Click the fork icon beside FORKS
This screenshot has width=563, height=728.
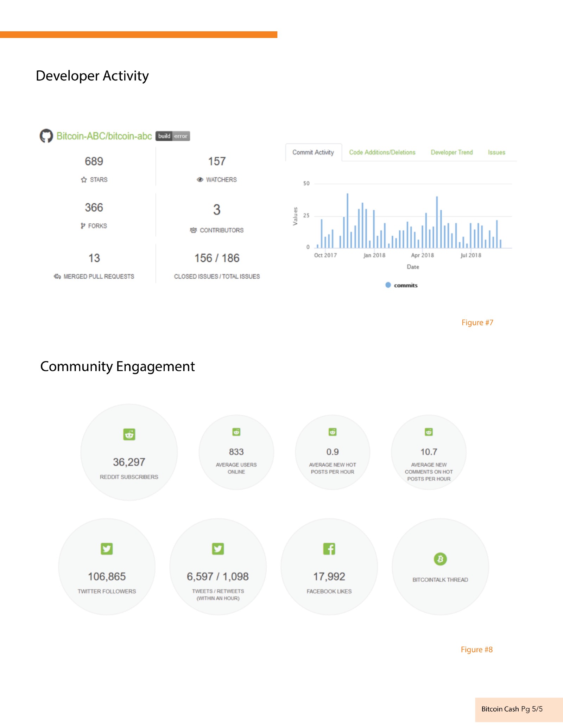pyautogui.click(x=83, y=226)
